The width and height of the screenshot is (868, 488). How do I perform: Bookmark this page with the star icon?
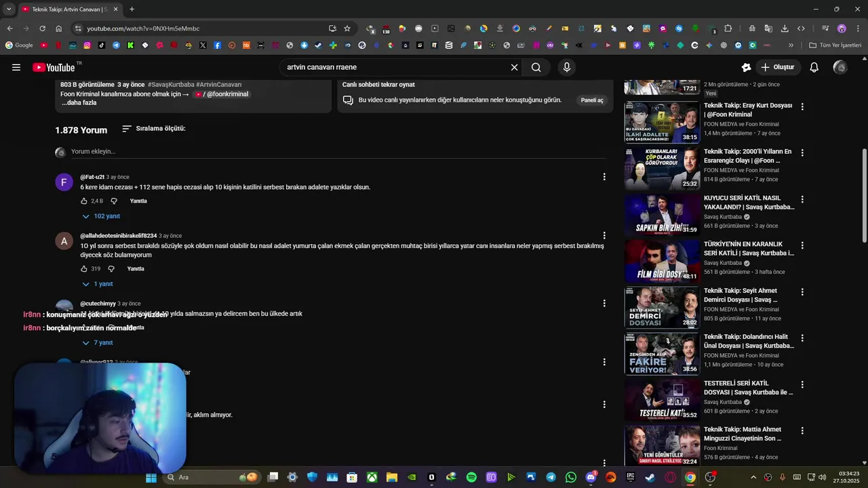pos(347,28)
